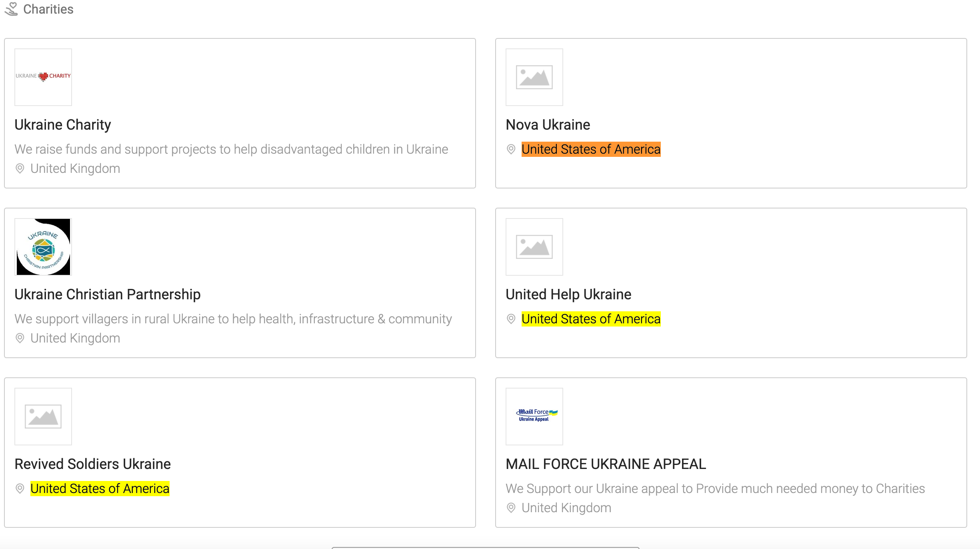Click United Help Ukraine placeholder image icon
This screenshot has height=549, width=980.
(534, 246)
